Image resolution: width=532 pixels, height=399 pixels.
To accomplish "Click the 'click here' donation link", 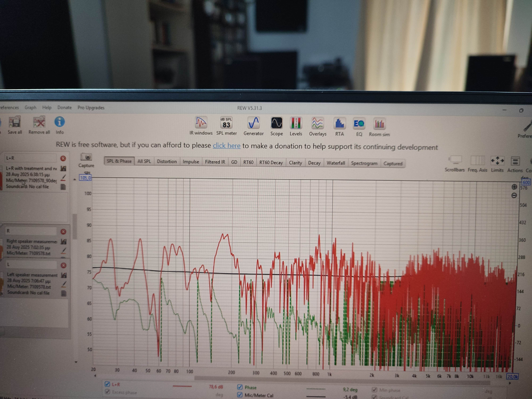I will (227, 146).
